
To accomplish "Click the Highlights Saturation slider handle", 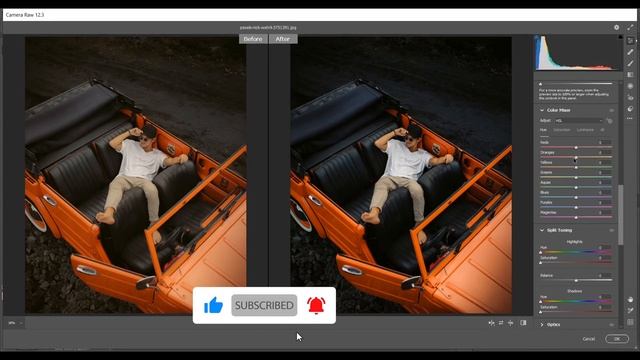I will (540, 263).
